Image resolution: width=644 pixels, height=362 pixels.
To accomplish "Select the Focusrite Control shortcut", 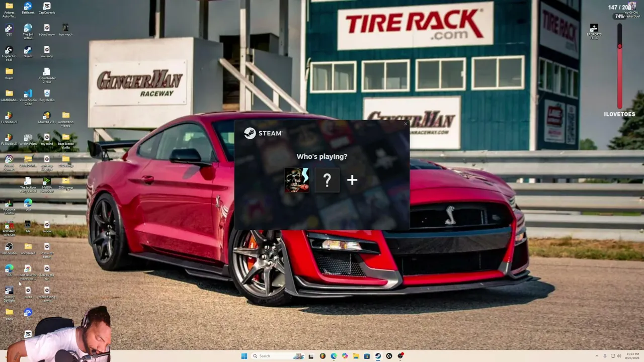I will 9,207.
